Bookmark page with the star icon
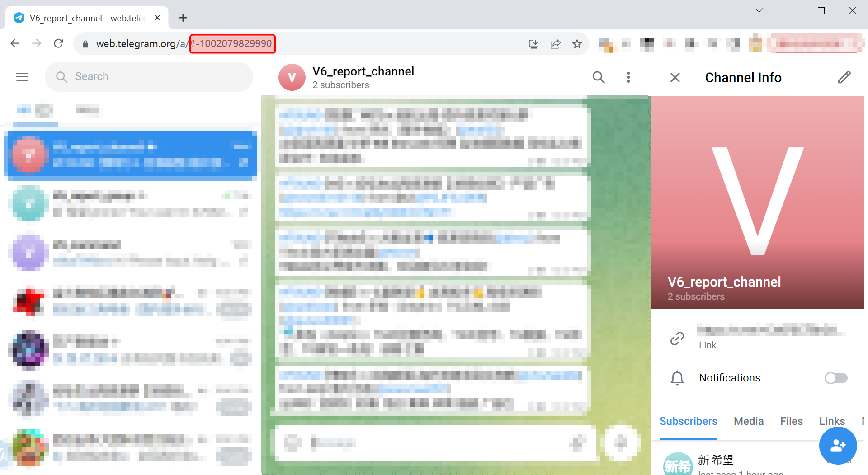Screen dimensions: 868x475 click(577, 44)
